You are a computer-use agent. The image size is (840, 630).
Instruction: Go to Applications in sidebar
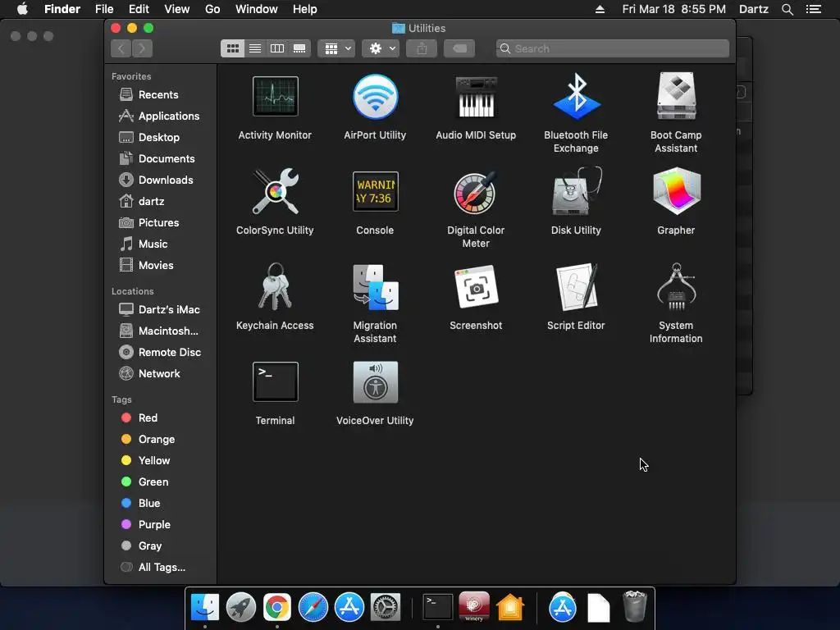[169, 116]
